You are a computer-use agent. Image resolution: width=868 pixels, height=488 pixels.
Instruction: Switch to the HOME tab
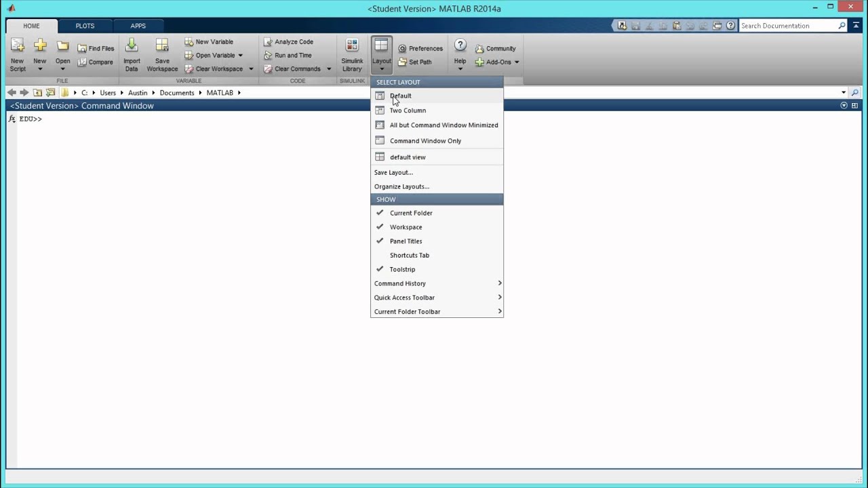[x=31, y=26]
